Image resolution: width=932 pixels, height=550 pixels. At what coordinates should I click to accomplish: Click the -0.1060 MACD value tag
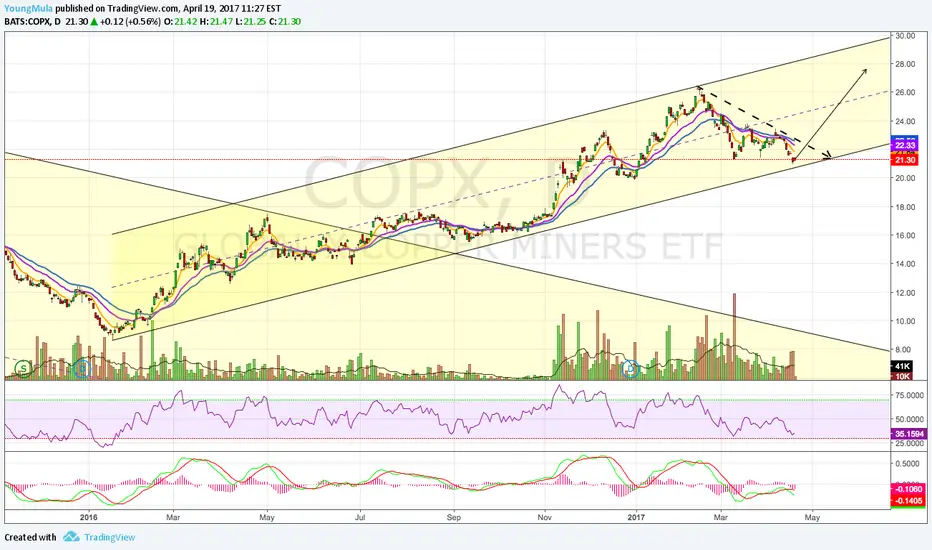click(908, 489)
